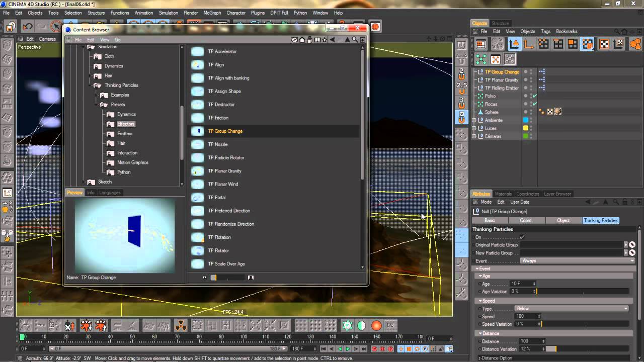644x362 pixels.
Task: Click the Cameras menu in viewport
Action: (47, 39)
